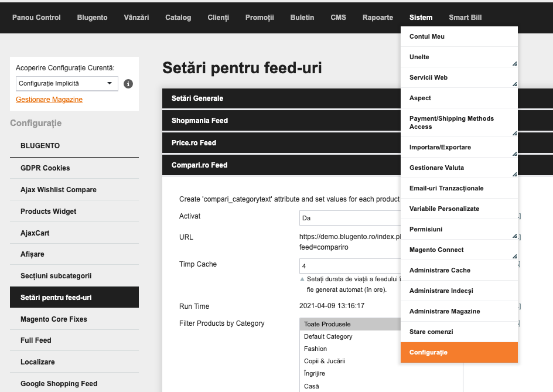Select Toate Produsele in category list

coord(350,324)
